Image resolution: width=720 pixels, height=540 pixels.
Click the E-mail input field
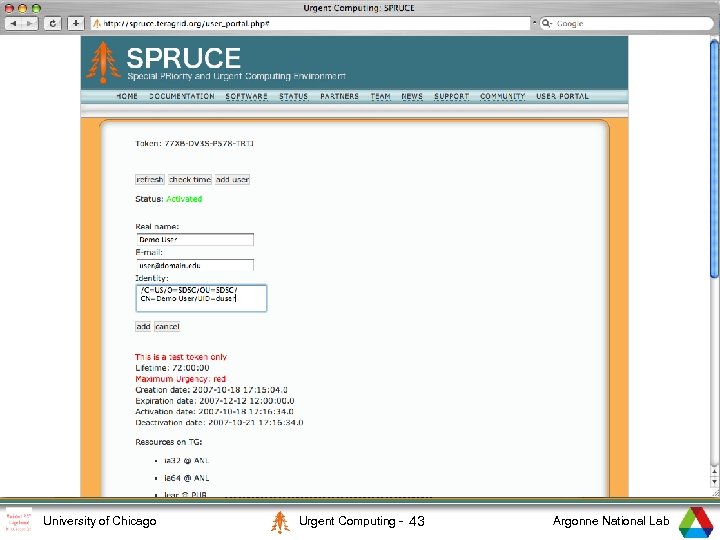[x=195, y=265]
